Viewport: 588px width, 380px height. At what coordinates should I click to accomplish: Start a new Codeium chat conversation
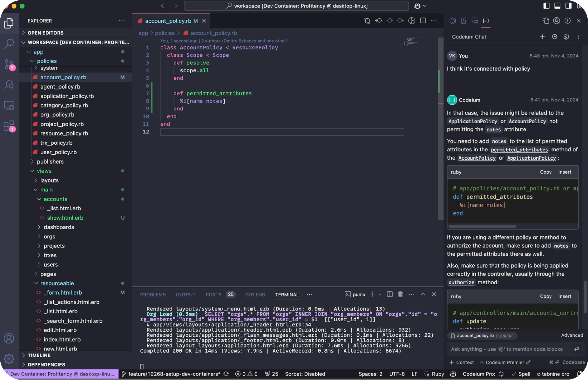542,37
